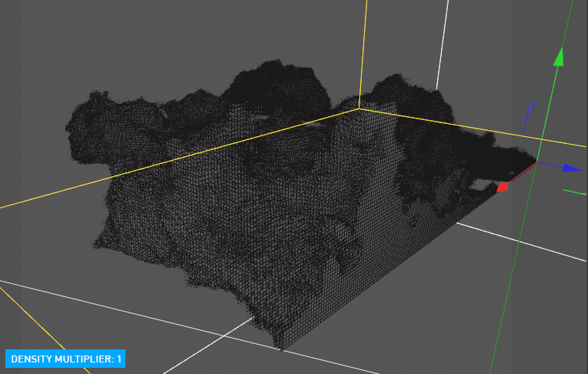This screenshot has height=374, width=588.
Task: Click the number 1 in the Density Multiplier badge
Action: click(119, 359)
